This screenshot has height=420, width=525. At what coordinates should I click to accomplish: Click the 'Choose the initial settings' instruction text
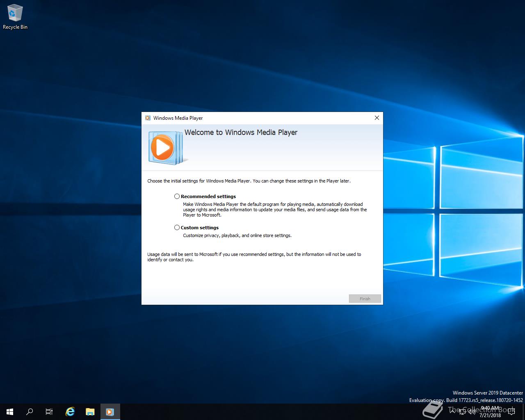click(x=249, y=181)
